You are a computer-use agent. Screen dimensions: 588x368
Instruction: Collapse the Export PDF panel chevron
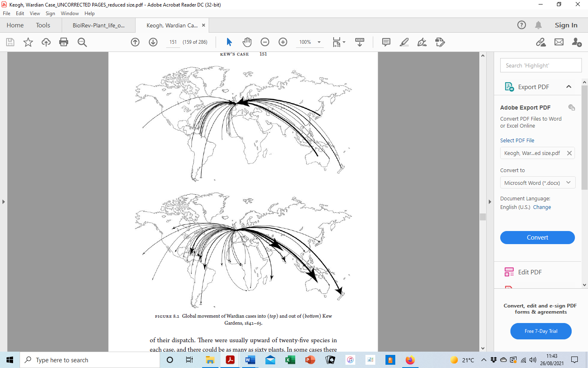click(x=569, y=87)
